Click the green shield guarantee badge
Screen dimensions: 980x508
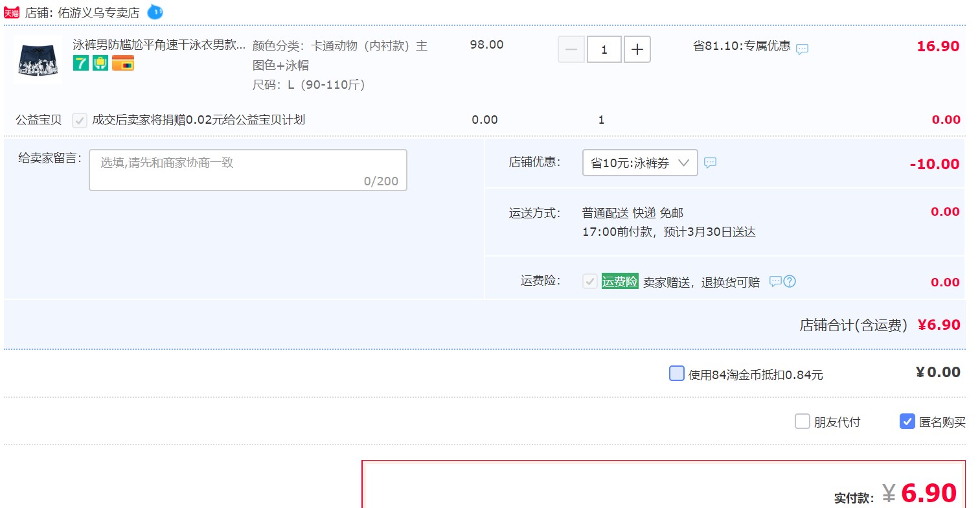click(x=100, y=63)
